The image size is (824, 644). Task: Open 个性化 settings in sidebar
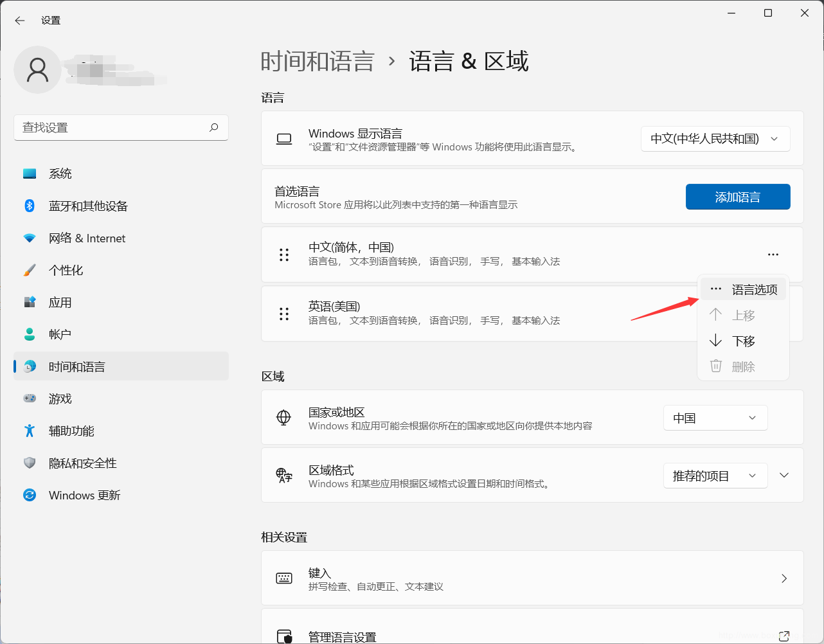point(121,270)
